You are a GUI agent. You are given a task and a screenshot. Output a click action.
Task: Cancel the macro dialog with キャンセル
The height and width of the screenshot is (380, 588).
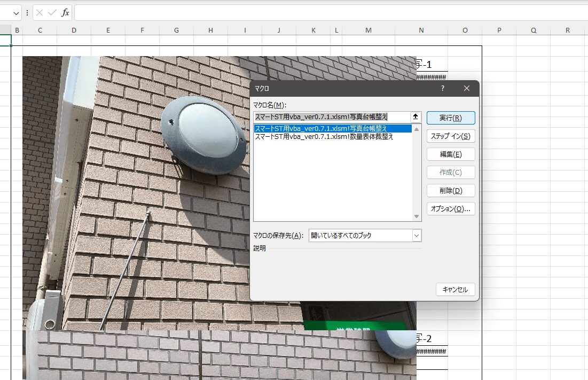click(x=455, y=290)
